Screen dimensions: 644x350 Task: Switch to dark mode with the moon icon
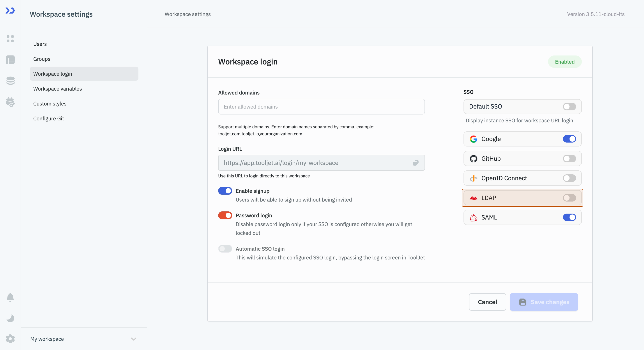pos(10,318)
